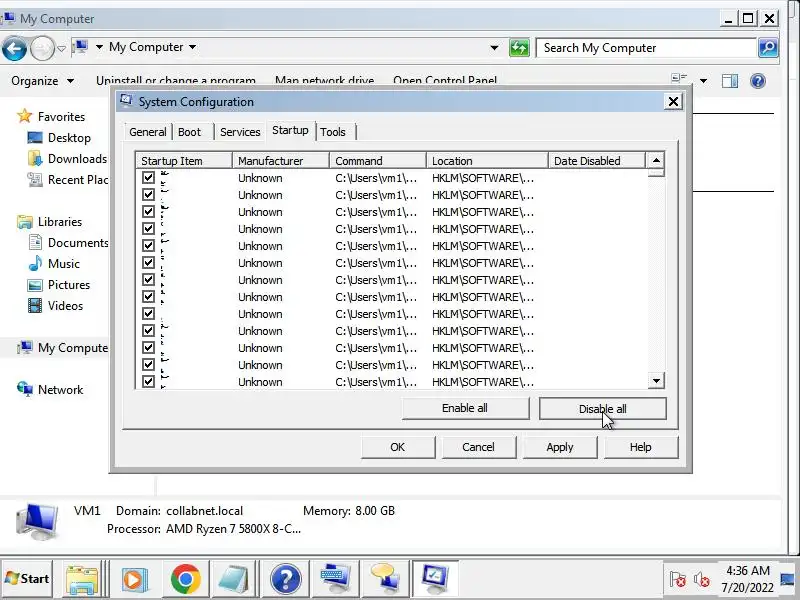Uncheck the first startup item checkbox

coord(148,178)
